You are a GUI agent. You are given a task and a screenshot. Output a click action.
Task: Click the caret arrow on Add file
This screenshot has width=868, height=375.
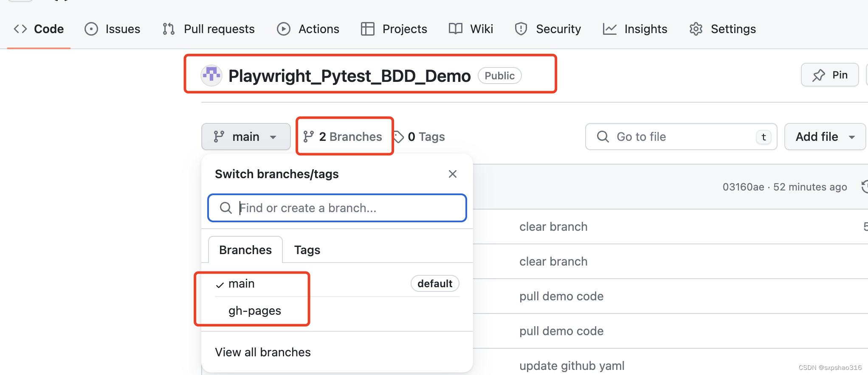pyautogui.click(x=851, y=137)
